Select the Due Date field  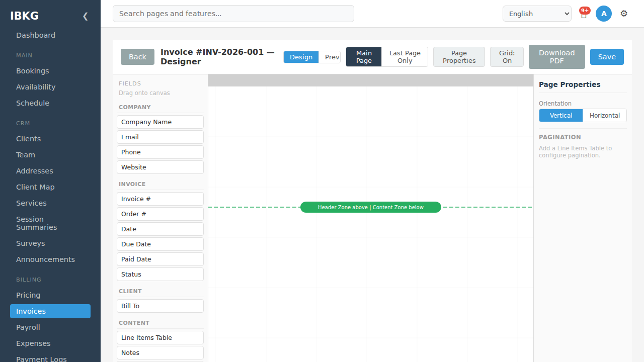pos(160,244)
